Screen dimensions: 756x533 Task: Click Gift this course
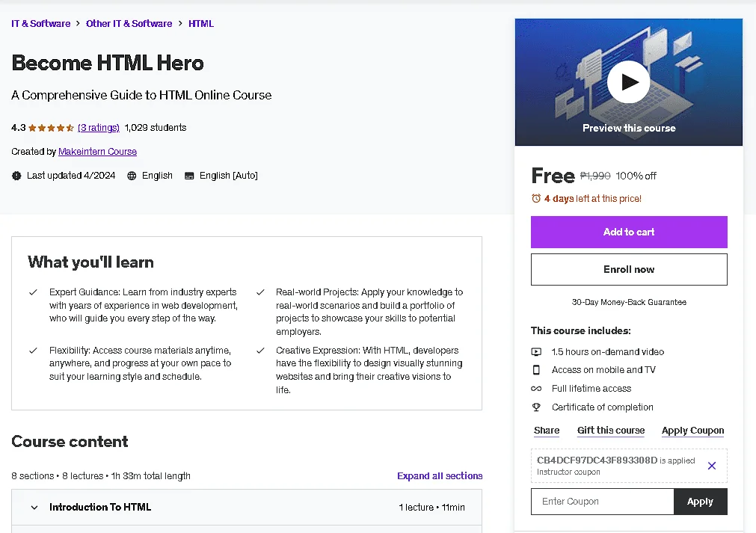[x=611, y=431]
